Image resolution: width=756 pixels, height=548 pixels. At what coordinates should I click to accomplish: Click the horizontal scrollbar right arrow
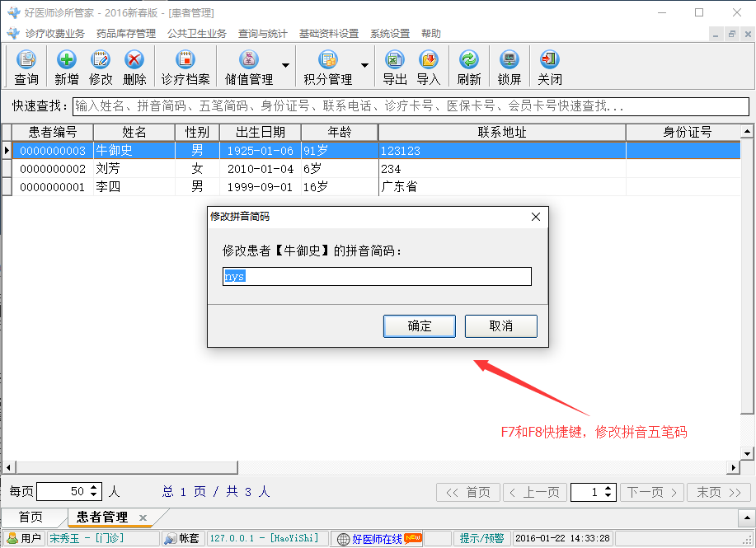click(734, 467)
